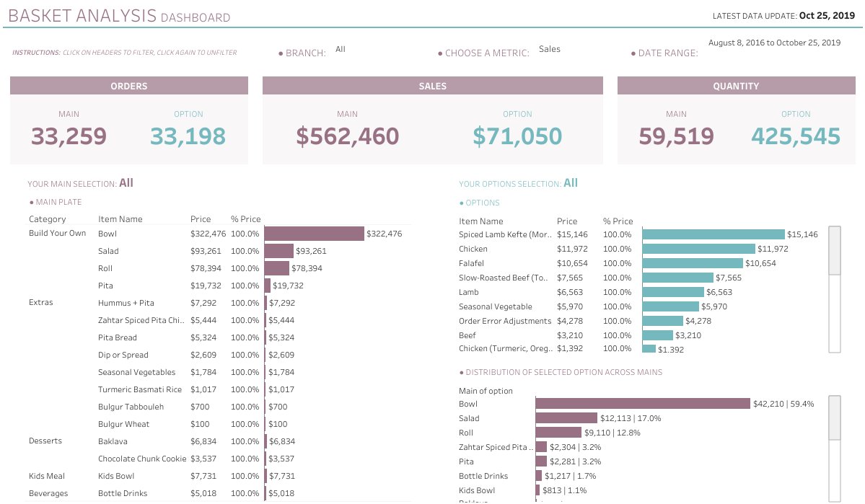This screenshot has height=504, width=865.
Task: Click the distribution chart scrollbar
Action: tap(835, 448)
